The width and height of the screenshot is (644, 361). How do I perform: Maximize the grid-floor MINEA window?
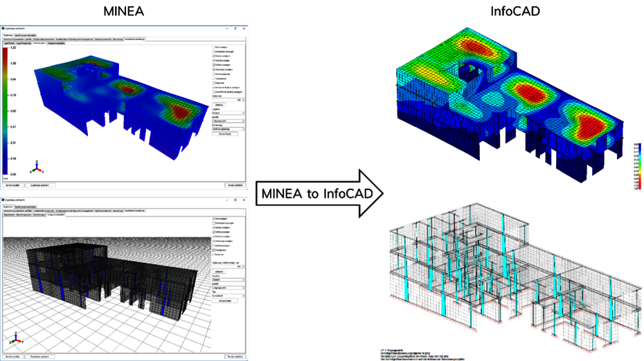[x=235, y=200]
